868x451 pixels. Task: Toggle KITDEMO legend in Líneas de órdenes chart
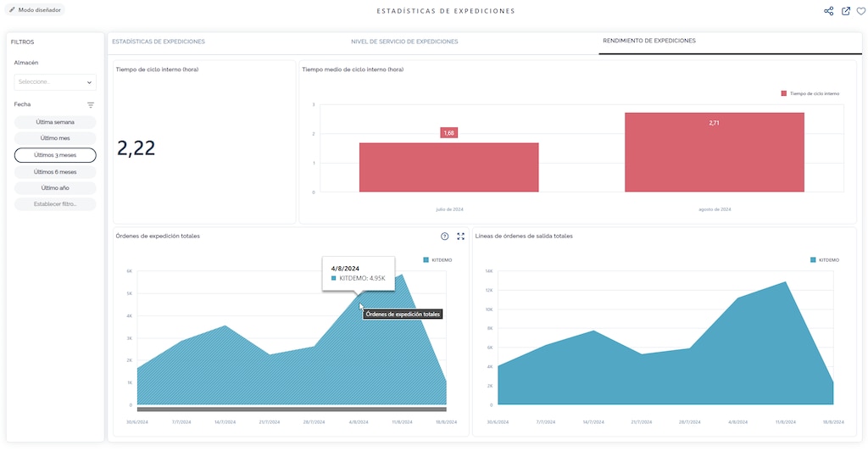(824, 259)
